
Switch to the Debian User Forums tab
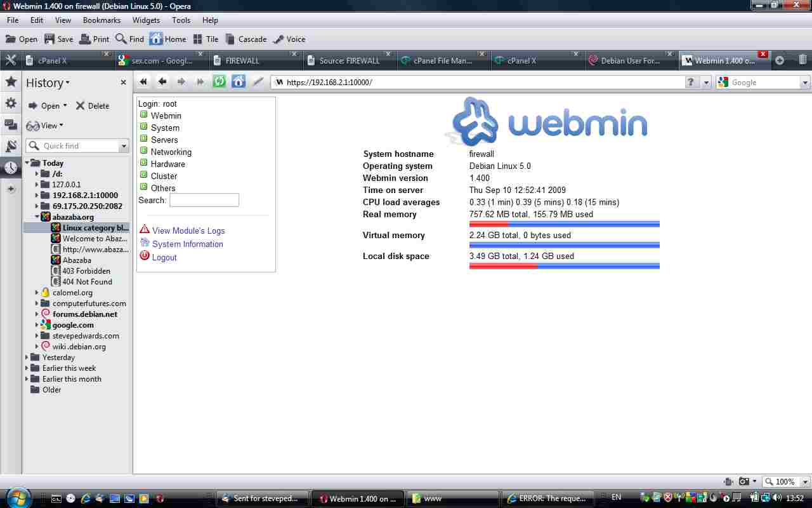point(629,60)
